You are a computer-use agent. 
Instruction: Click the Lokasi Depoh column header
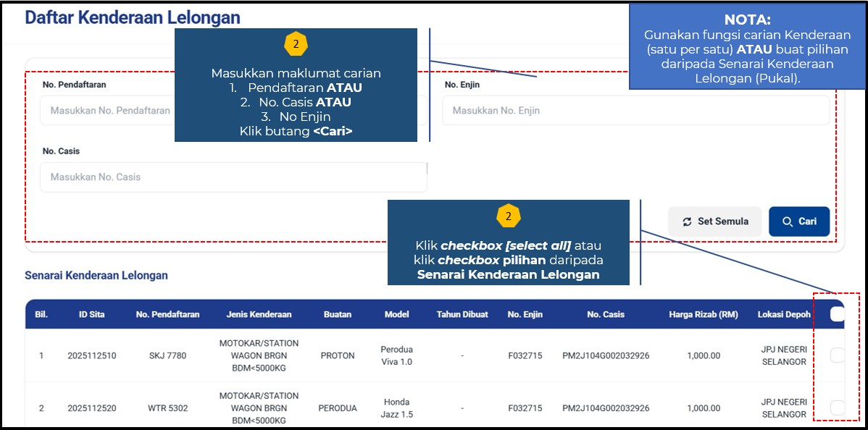(784, 315)
